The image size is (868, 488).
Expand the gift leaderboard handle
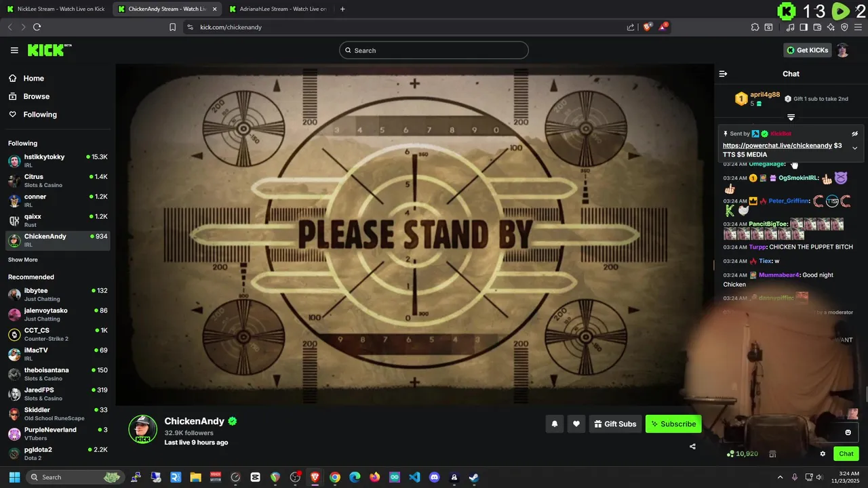click(x=791, y=117)
